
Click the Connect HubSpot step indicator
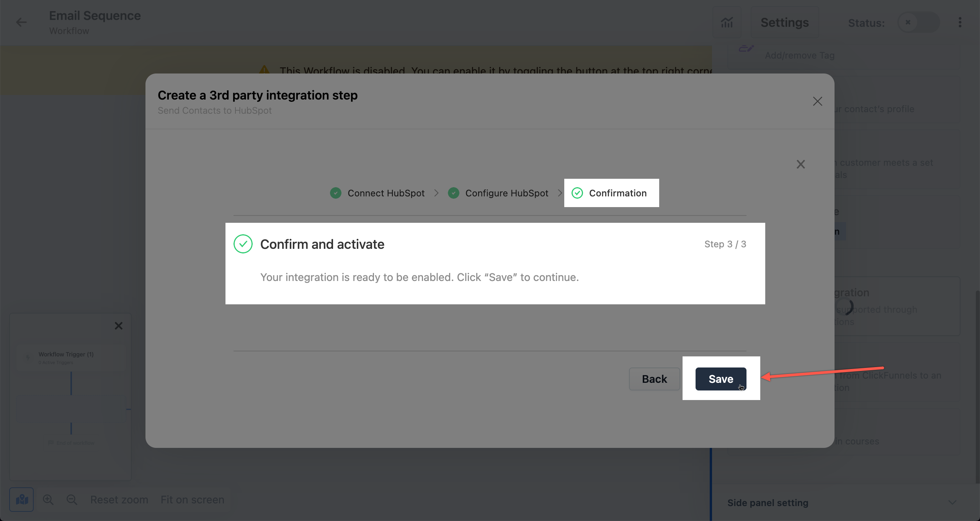[x=377, y=193]
